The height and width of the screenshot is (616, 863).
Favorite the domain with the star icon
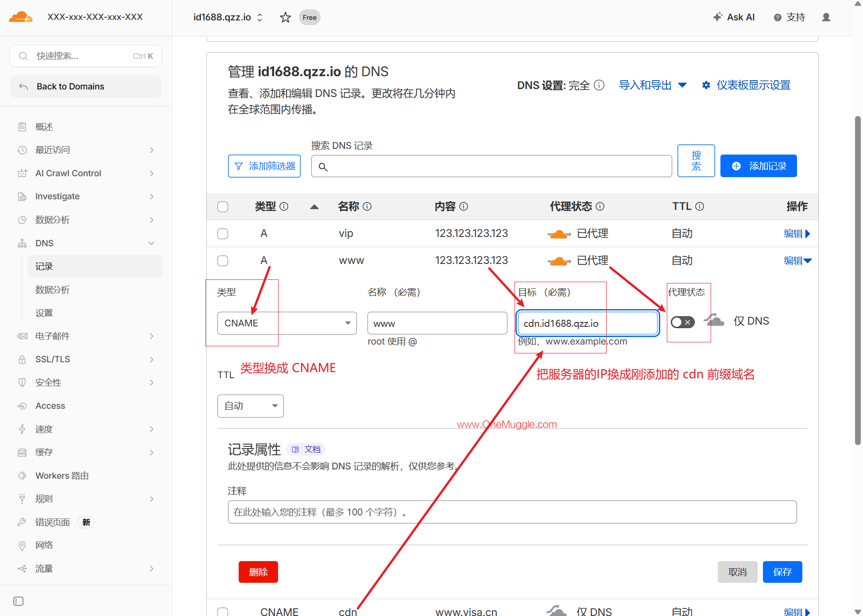pyautogui.click(x=286, y=17)
